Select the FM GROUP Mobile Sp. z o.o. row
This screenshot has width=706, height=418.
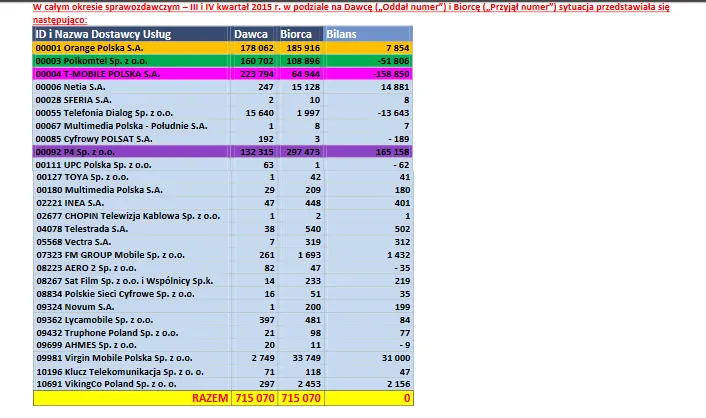coord(223,255)
